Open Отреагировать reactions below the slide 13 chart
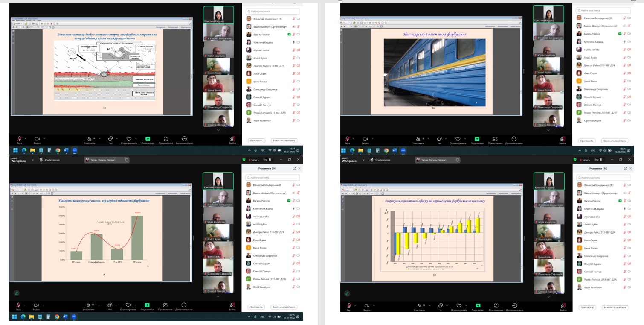Viewport: 644px width, 325px height. pos(128,305)
